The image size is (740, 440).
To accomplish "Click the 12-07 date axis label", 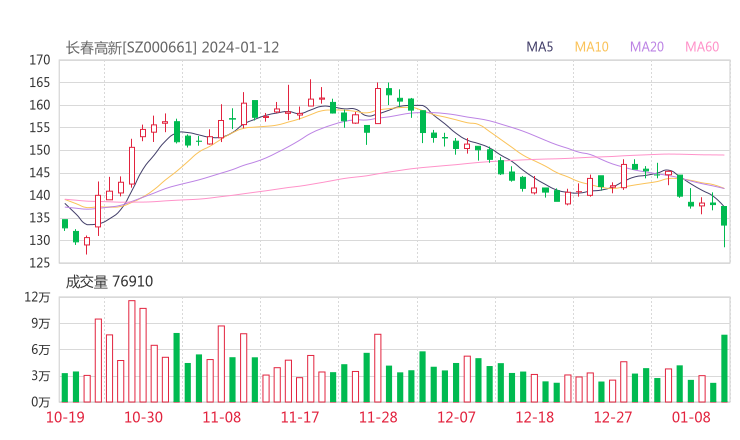I will (x=456, y=417).
